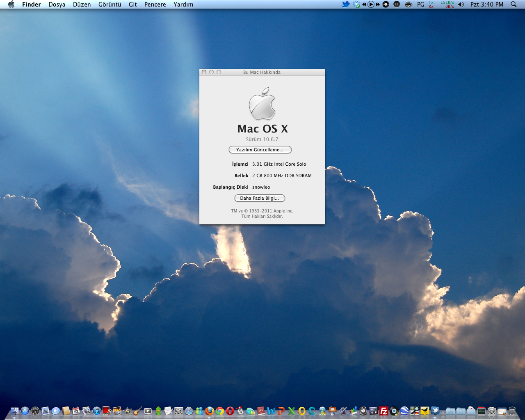Click the Daha Fazla Bilgi button
Viewport: 525px width, 420px height.
[260, 198]
